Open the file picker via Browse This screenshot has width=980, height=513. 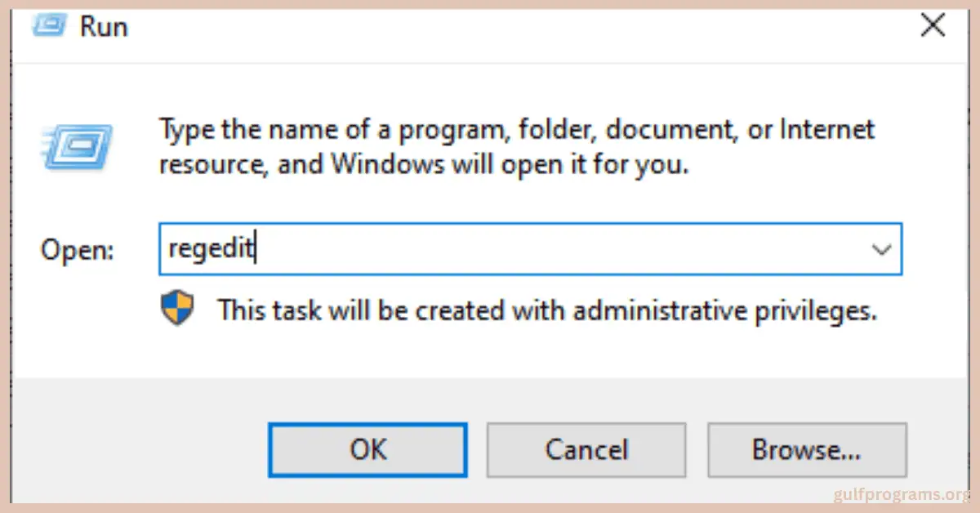click(x=807, y=449)
